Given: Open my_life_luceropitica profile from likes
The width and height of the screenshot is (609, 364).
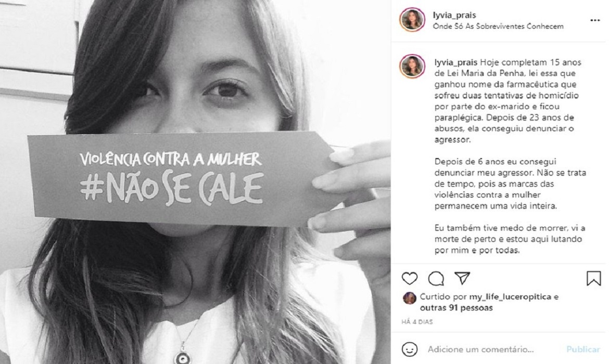Looking at the screenshot, I should [510, 297].
